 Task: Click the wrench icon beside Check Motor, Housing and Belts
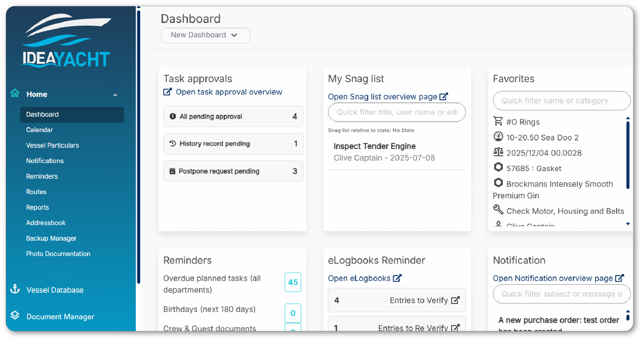[x=498, y=210]
